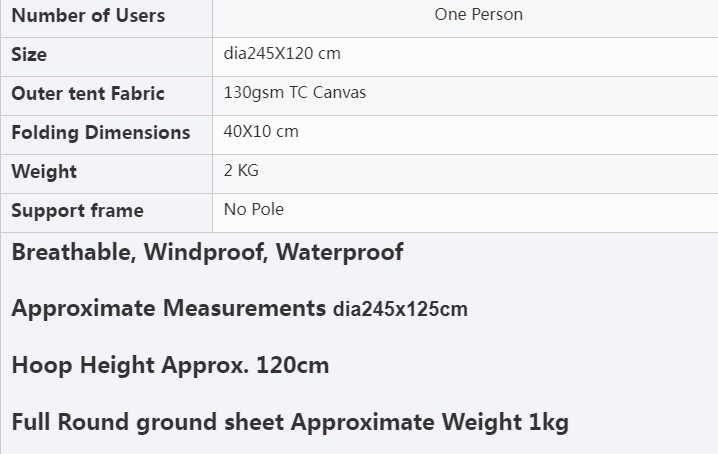Image resolution: width=718 pixels, height=454 pixels.
Task: Select the dia245X120 cm size value
Action: pos(282,54)
